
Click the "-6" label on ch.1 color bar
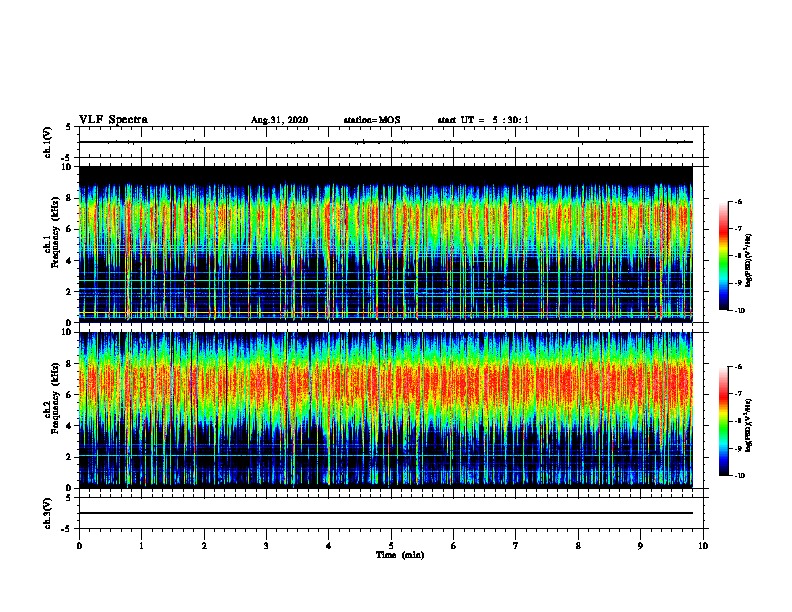pos(739,202)
